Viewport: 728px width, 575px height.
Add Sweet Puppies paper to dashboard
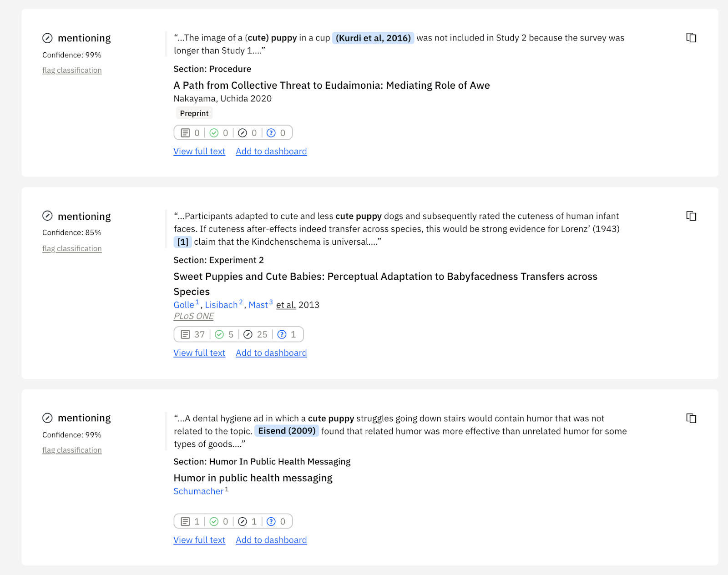pyautogui.click(x=271, y=353)
